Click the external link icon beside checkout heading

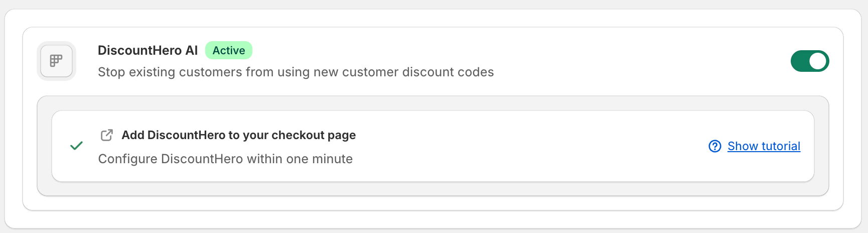(x=106, y=135)
